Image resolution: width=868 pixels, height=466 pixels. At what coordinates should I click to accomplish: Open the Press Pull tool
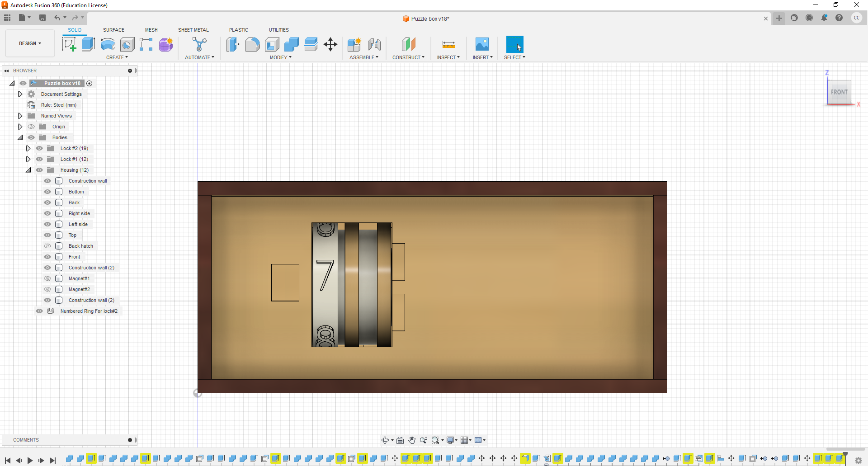tap(233, 44)
